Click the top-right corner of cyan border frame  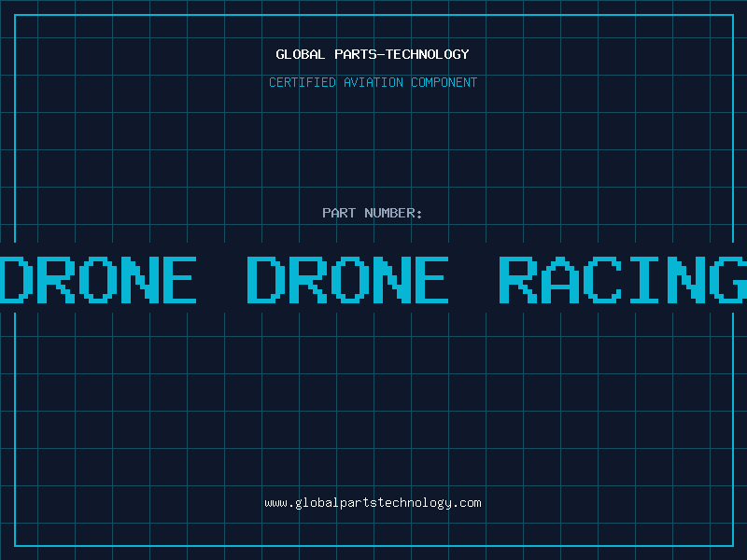(x=732, y=15)
